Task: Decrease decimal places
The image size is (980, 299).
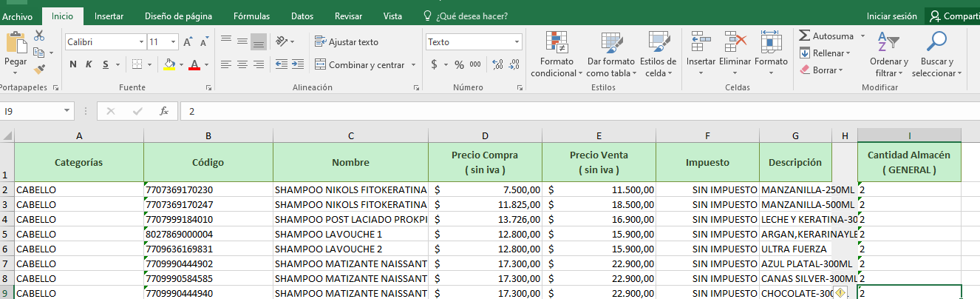Action: click(515, 64)
